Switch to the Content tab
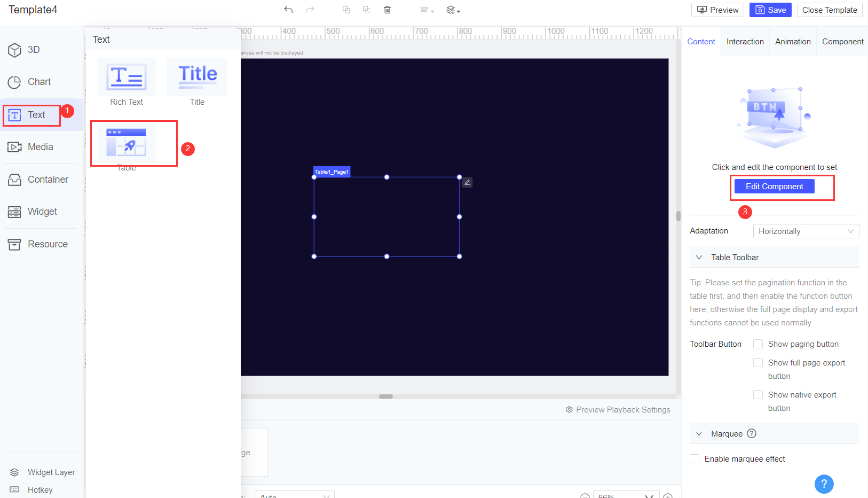Screen dimensions: 868x498 coord(701,42)
